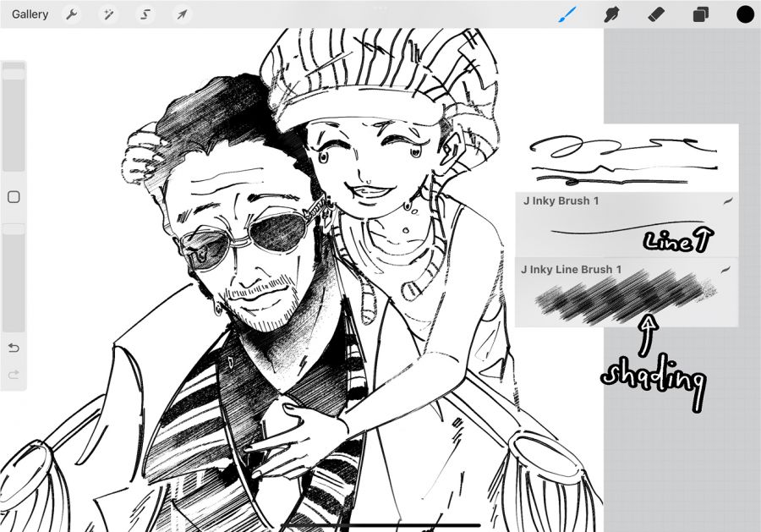Select the Eraser tool
761x532 pixels.
(x=656, y=14)
